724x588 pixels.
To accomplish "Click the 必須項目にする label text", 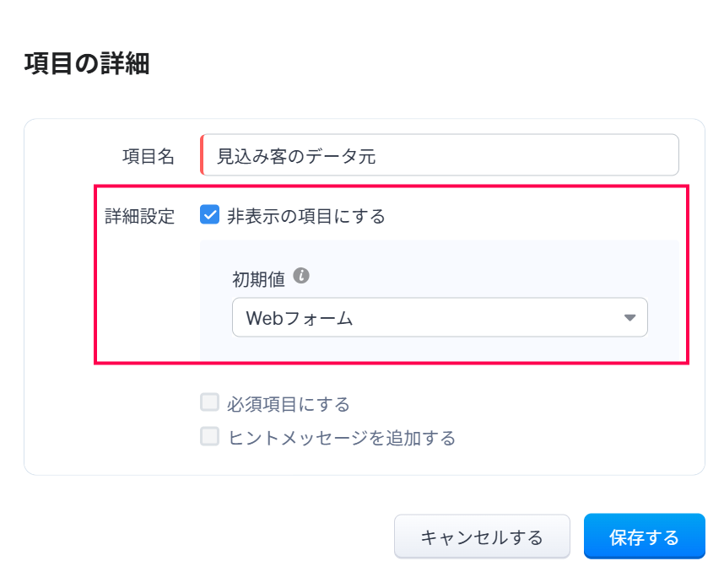I will [288, 404].
